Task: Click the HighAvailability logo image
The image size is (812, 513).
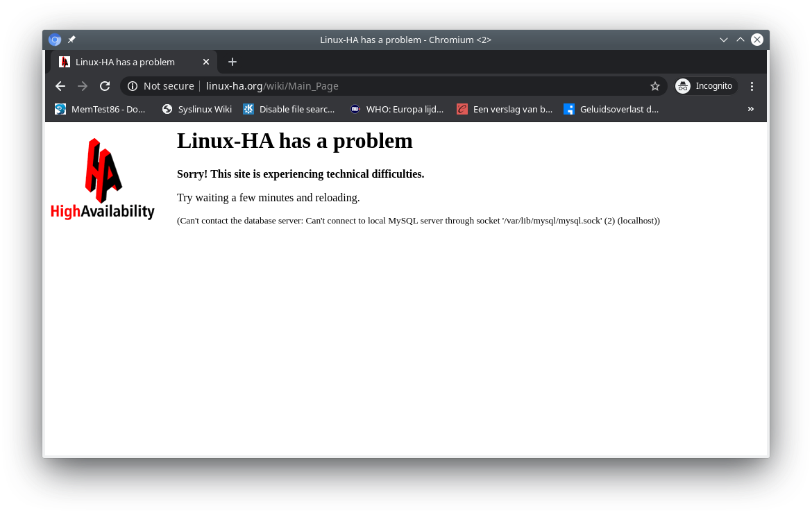Action: (x=103, y=179)
